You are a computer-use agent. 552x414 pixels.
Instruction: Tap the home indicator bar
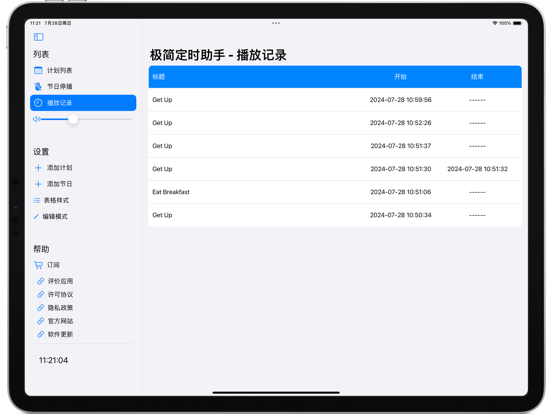click(x=276, y=392)
